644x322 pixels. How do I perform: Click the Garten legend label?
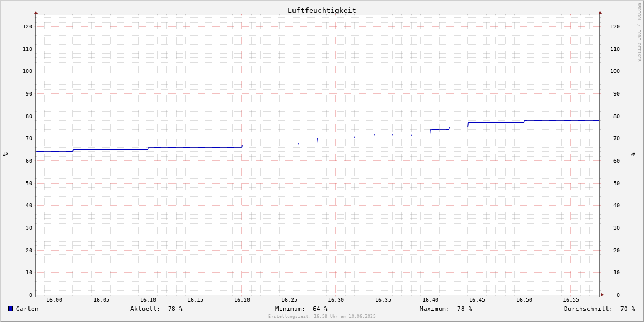click(x=27, y=309)
